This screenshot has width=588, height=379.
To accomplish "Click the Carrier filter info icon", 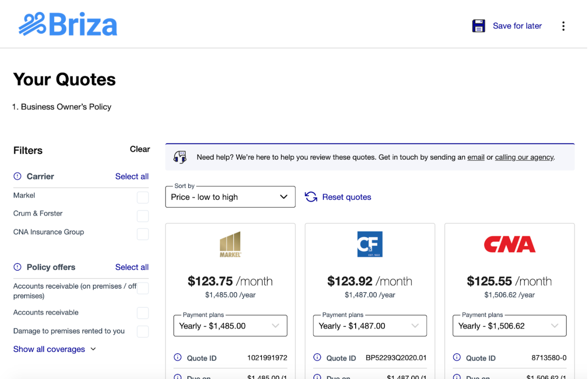I will coord(17,176).
